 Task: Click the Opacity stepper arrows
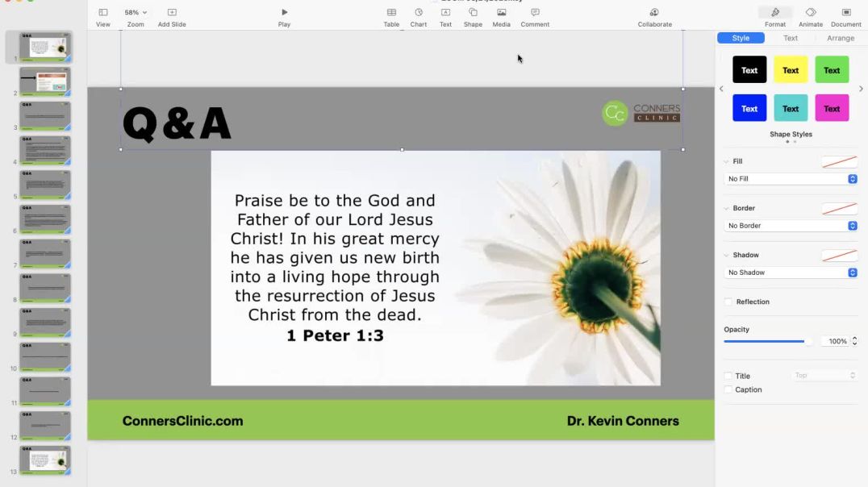point(855,341)
